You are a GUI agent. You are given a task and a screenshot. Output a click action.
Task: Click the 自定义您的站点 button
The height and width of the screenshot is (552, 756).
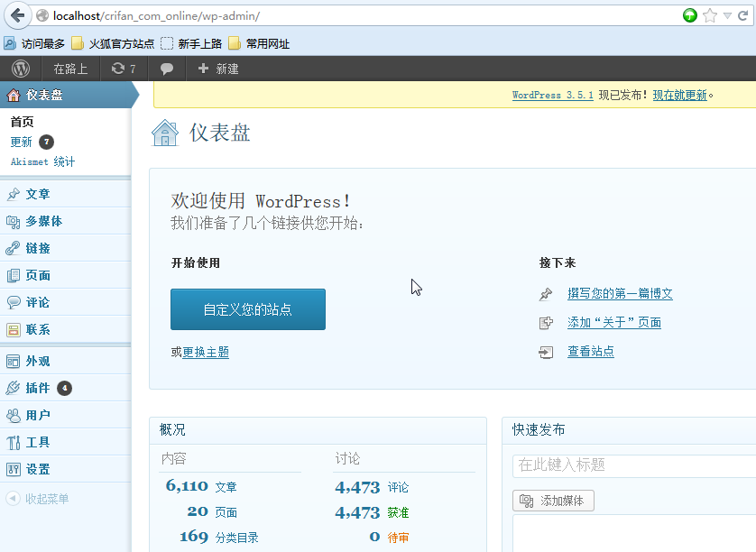pyautogui.click(x=248, y=309)
